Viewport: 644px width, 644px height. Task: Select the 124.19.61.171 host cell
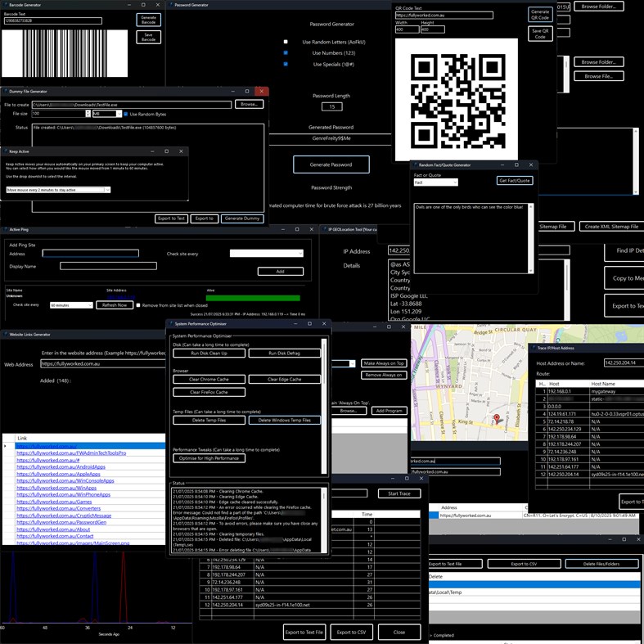[569, 414]
